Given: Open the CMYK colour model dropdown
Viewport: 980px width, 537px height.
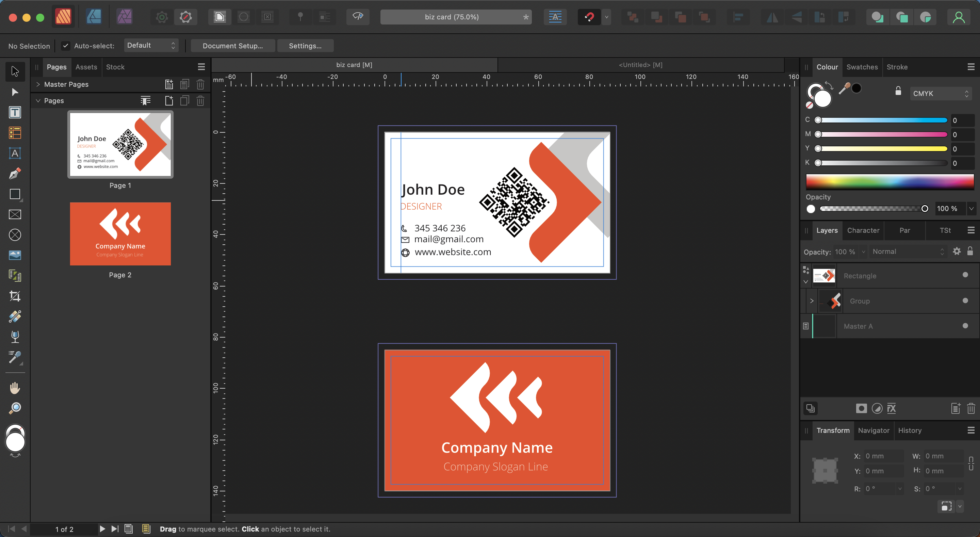Looking at the screenshot, I should point(941,94).
